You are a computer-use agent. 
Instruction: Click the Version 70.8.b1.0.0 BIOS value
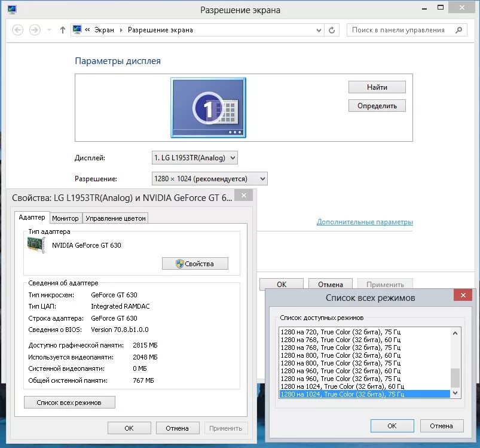click(120, 330)
